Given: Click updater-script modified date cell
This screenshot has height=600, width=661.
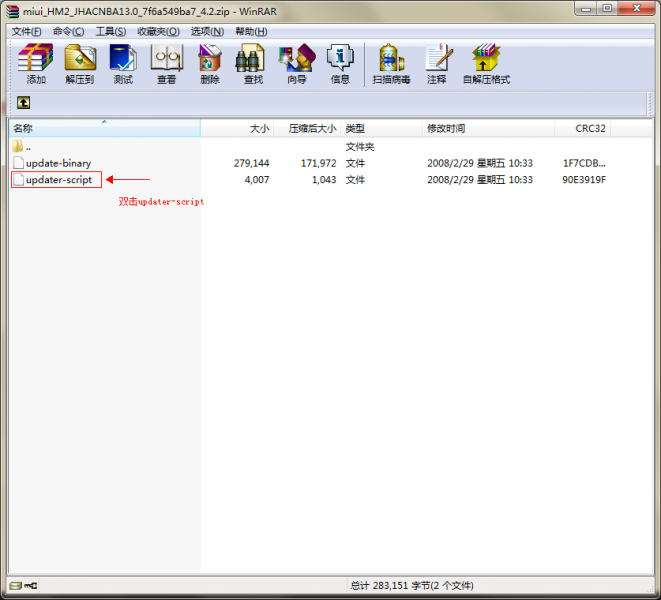Looking at the screenshot, I should (x=480, y=180).
